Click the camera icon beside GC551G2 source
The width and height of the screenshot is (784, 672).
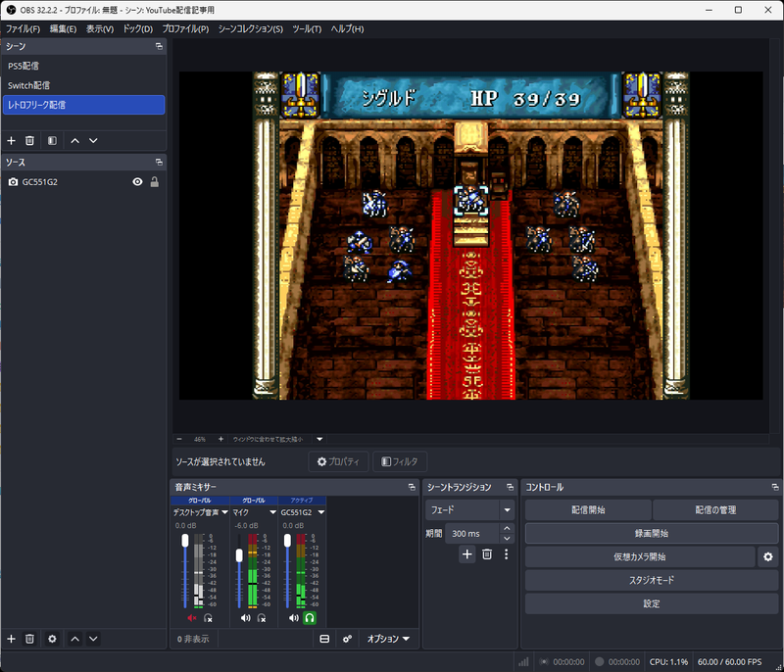(x=13, y=182)
